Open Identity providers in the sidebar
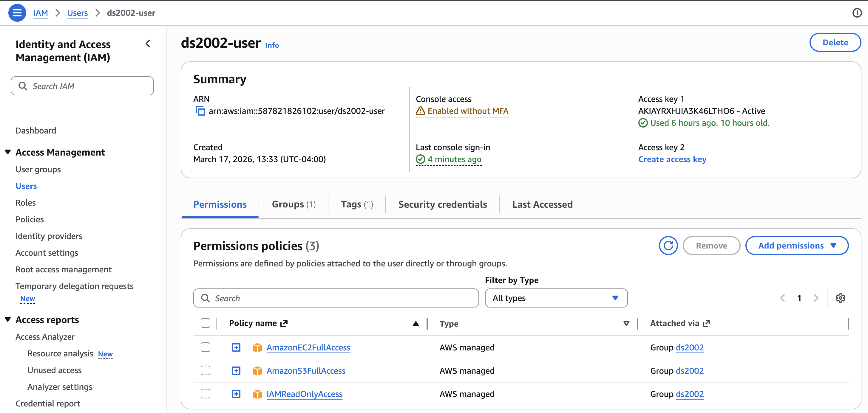The height and width of the screenshot is (413, 868). coord(49,236)
